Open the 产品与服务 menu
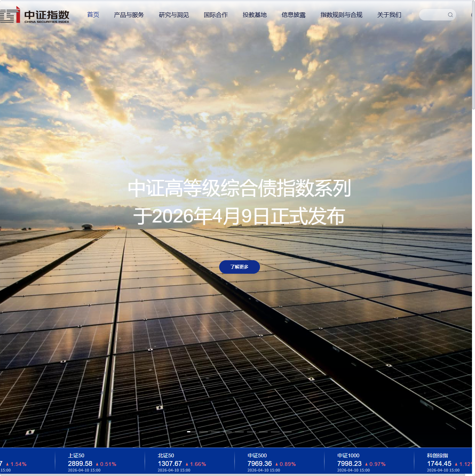475x476 pixels. coord(129,15)
